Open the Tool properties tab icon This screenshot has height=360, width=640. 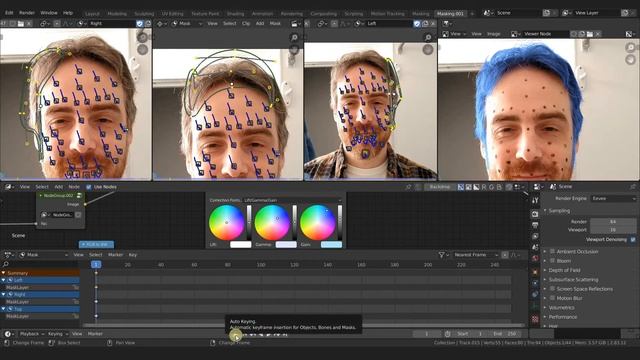pos(535,200)
